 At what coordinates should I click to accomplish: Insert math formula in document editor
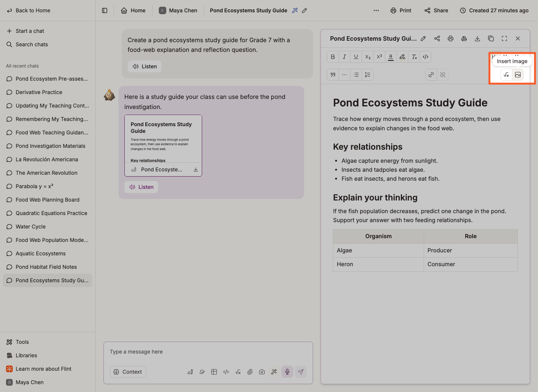pyautogui.click(x=506, y=75)
